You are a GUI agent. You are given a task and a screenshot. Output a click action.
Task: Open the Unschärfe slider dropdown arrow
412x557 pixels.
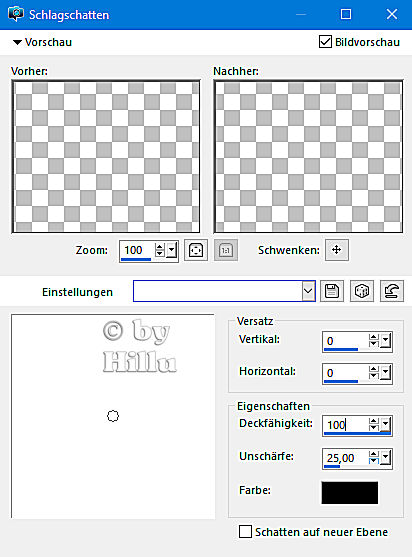pos(385,458)
